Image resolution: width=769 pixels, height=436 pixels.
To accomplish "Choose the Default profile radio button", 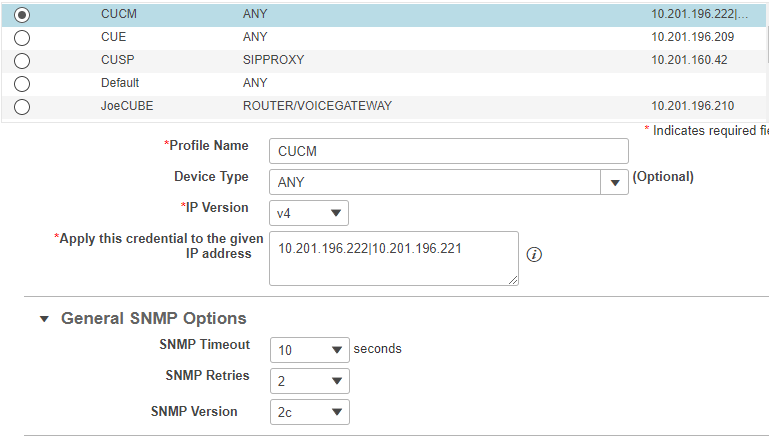I will 22,84.
